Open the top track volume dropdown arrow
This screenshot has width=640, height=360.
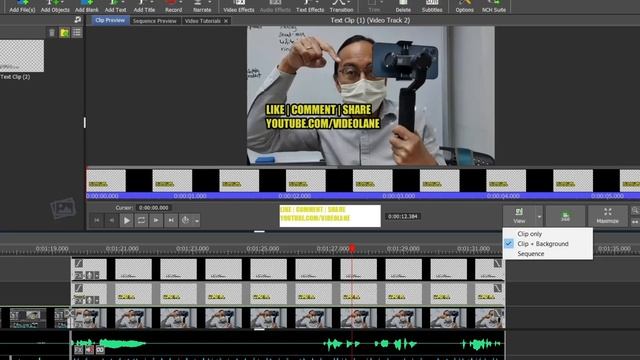tap(97, 276)
